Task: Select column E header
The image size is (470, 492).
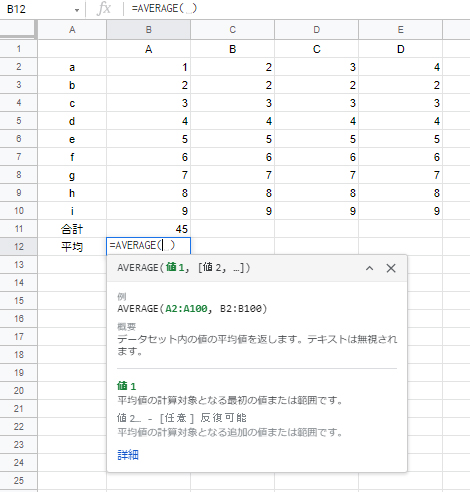Action: (x=401, y=30)
